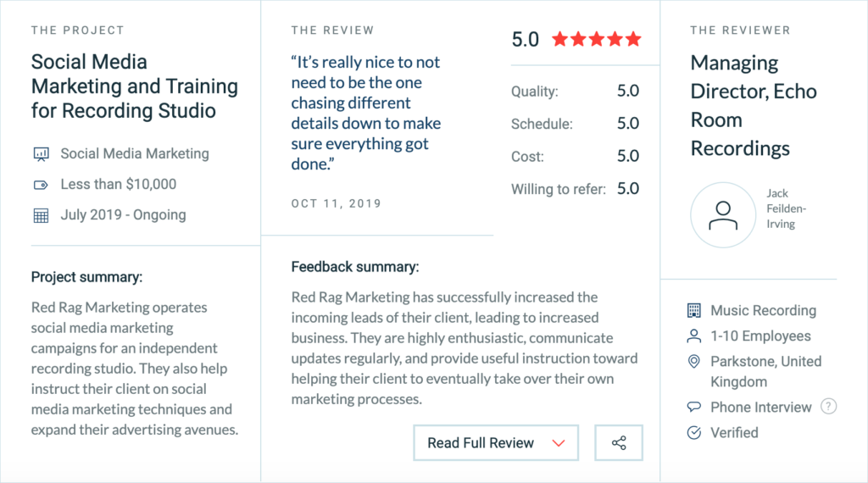Click the share icon button
The image size is (868, 483).
(618, 442)
